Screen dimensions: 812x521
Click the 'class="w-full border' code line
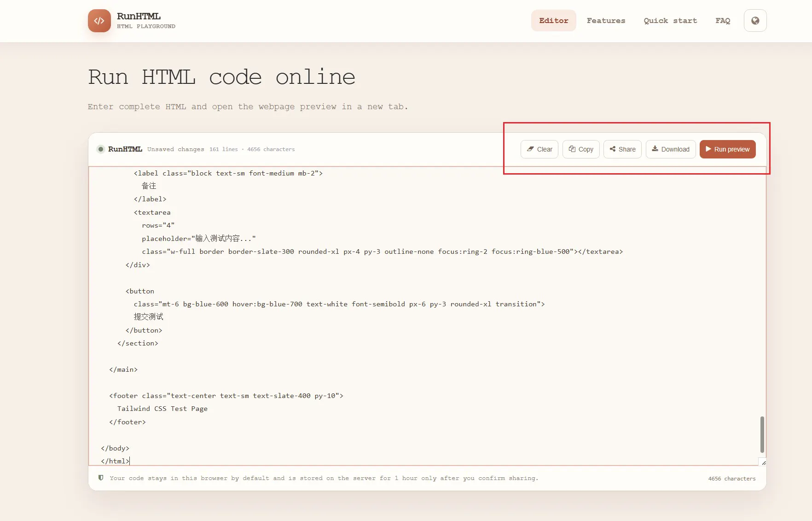click(x=383, y=252)
